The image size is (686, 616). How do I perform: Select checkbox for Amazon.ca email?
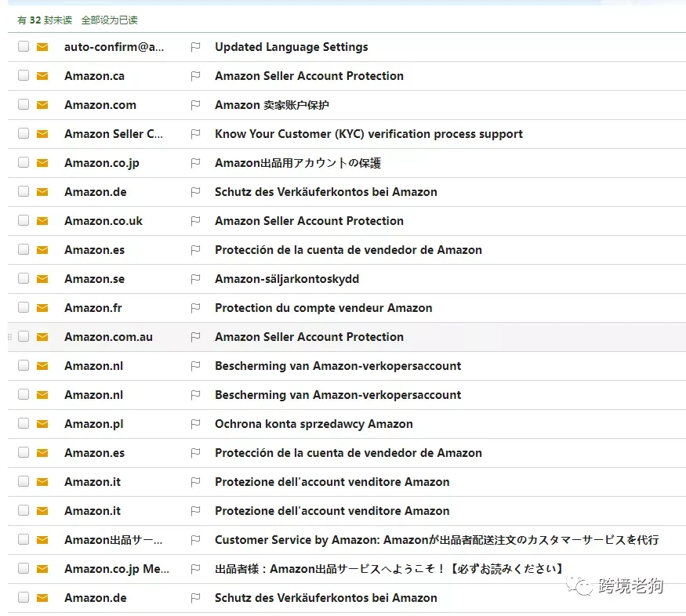[24, 75]
